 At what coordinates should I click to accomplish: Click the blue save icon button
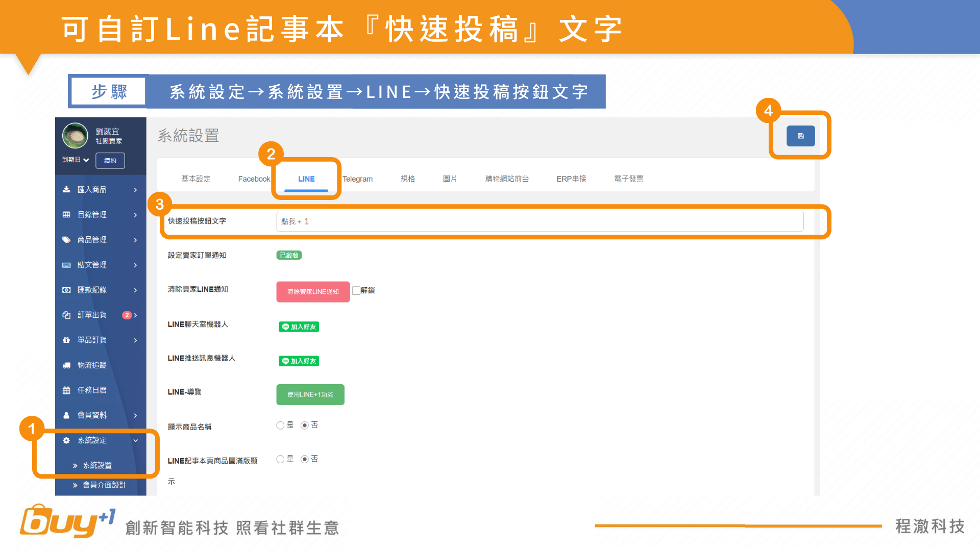800,136
